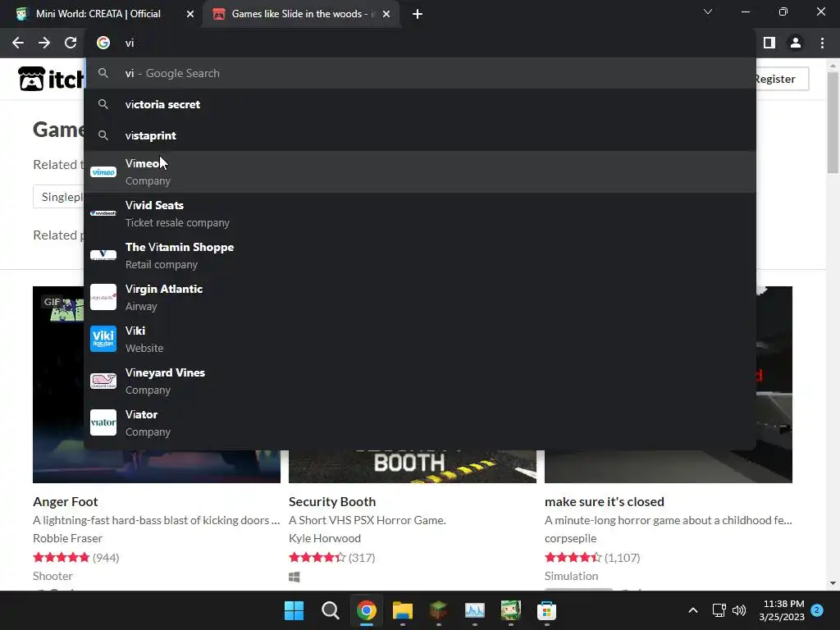Open the Mini World taskbar icon
Screen dimensions: 840x630
pos(510,610)
